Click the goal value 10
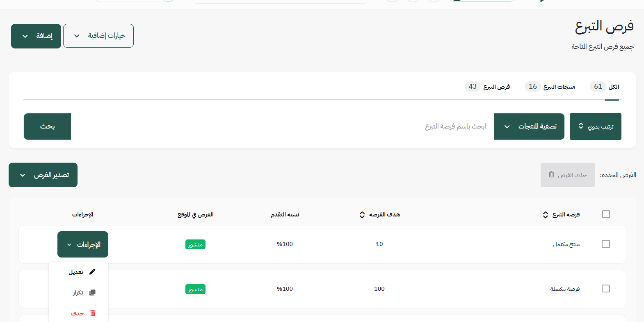This screenshot has width=644, height=322. (x=379, y=244)
